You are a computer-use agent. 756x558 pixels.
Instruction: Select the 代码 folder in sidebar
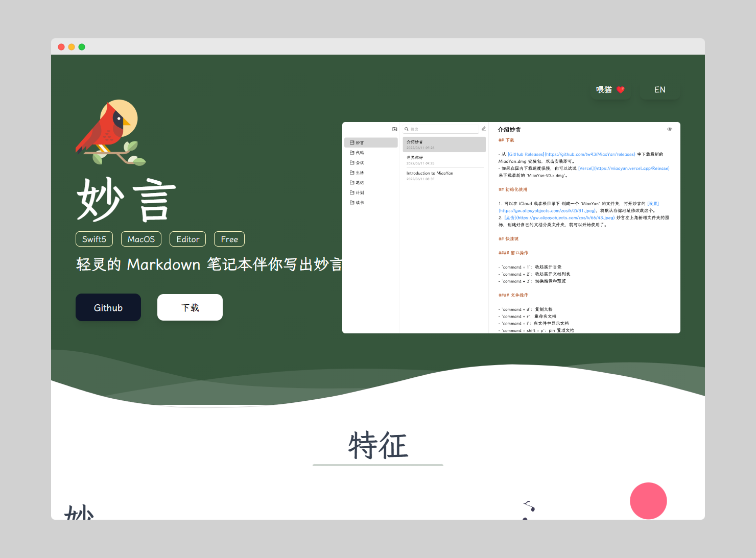(360, 153)
